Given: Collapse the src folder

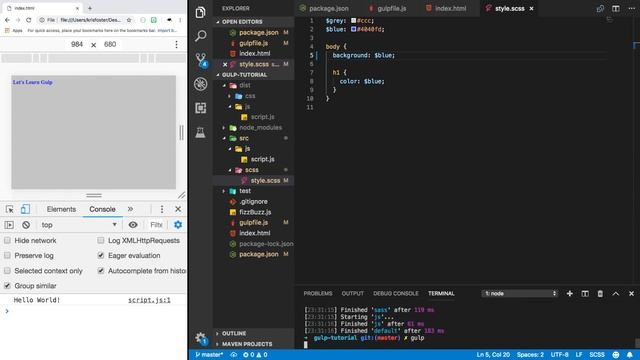Looking at the screenshot, I should click(224, 138).
